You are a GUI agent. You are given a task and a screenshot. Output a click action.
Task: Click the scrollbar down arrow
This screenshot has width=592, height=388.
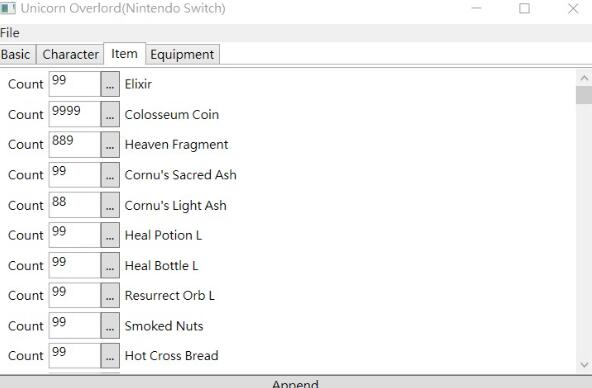pyautogui.click(x=584, y=365)
